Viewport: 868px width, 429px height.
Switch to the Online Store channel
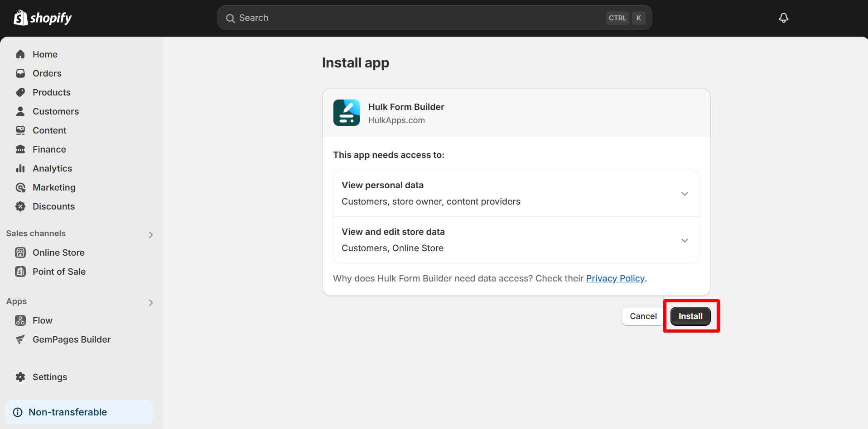[58, 252]
